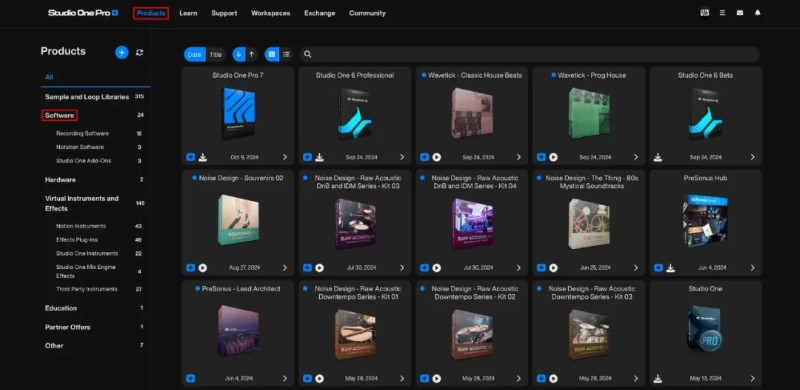This screenshot has height=390, width=800.
Task: Click plus icon on PreSonus Lead Architect
Action: pyautogui.click(x=190, y=378)
